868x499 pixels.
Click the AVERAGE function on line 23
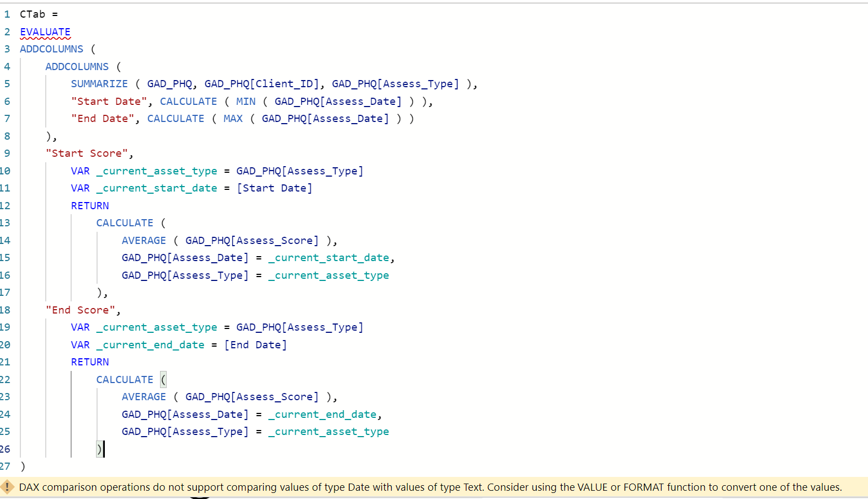coord(144,397)
